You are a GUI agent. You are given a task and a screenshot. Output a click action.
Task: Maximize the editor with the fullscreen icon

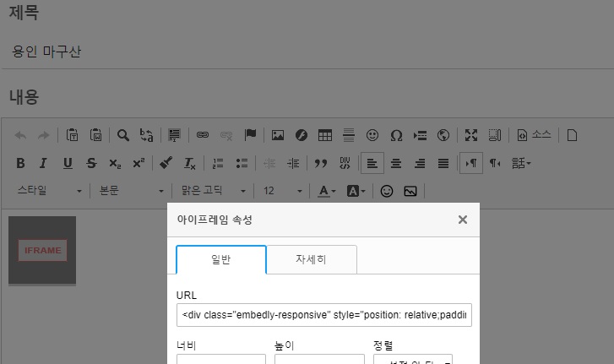471,135
